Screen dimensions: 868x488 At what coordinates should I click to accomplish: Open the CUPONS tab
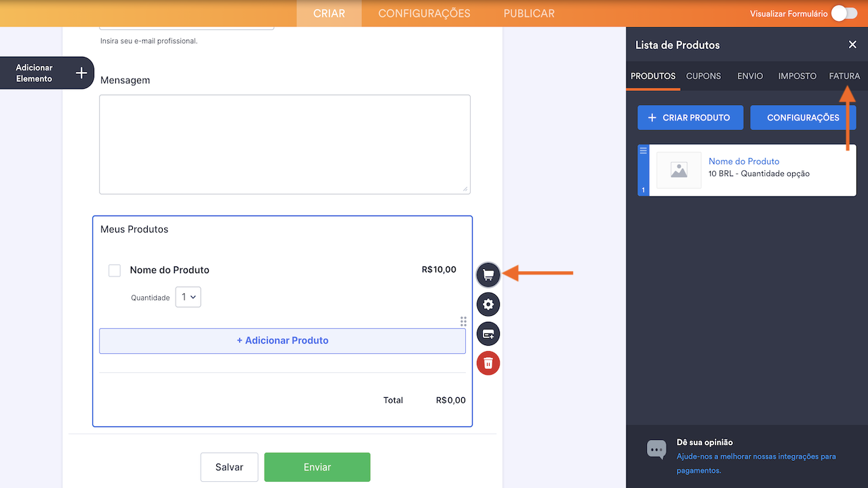click(703, 76)
